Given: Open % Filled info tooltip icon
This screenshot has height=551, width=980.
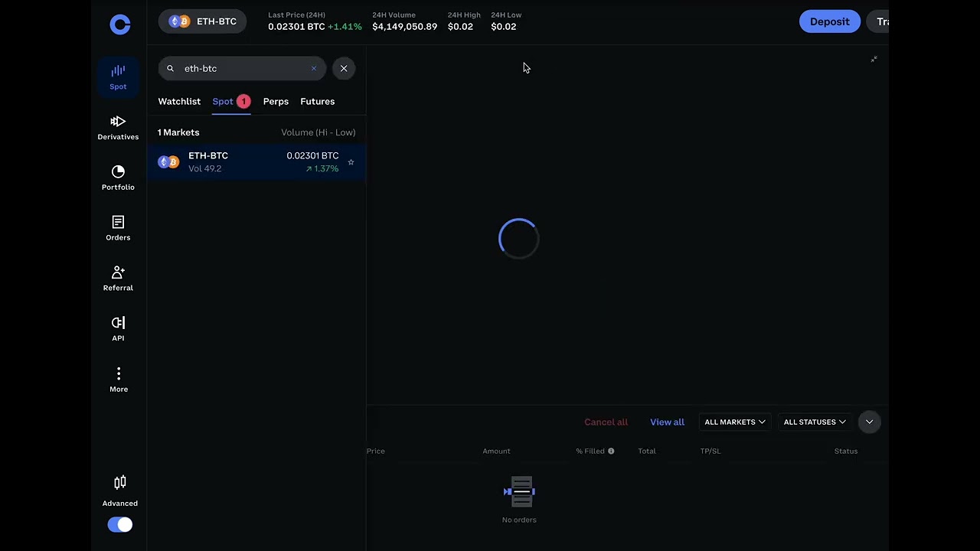Looking at the screenshot, I should (611, 451).
